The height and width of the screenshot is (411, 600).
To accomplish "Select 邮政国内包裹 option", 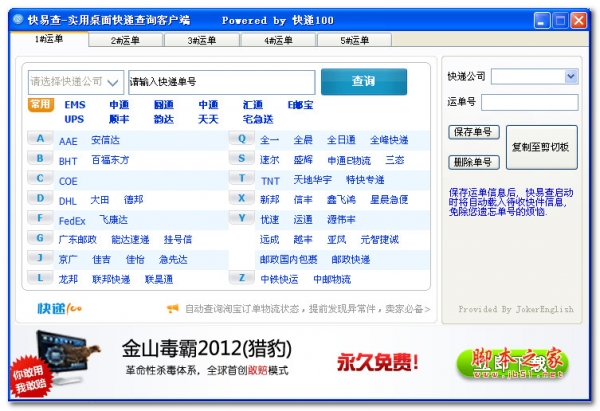I will [289, 259].
